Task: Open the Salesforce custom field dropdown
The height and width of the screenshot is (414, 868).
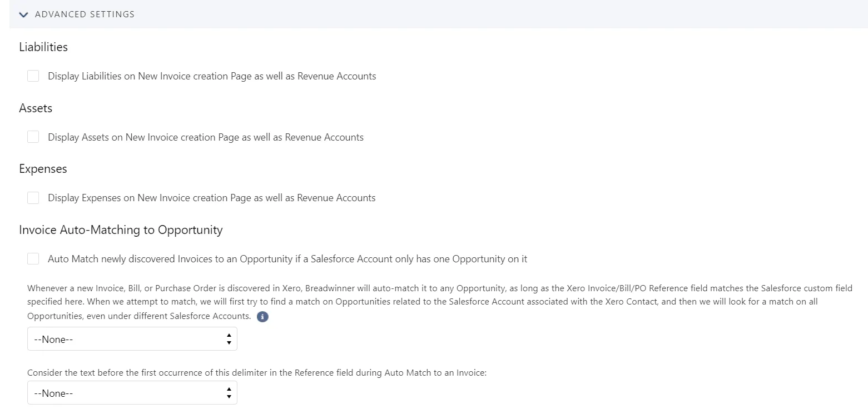Action: coord(132,339)
